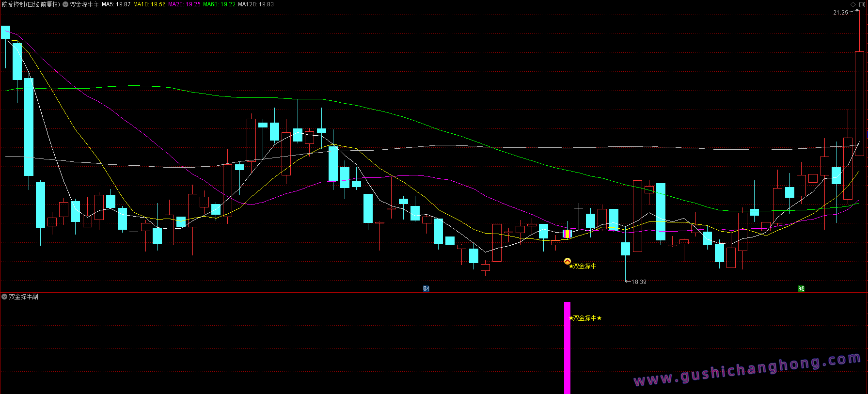Image resolution: width=868 pixels, height=394 pixels.
Task: Select the MA5 value label
Action: pos(116,4)
